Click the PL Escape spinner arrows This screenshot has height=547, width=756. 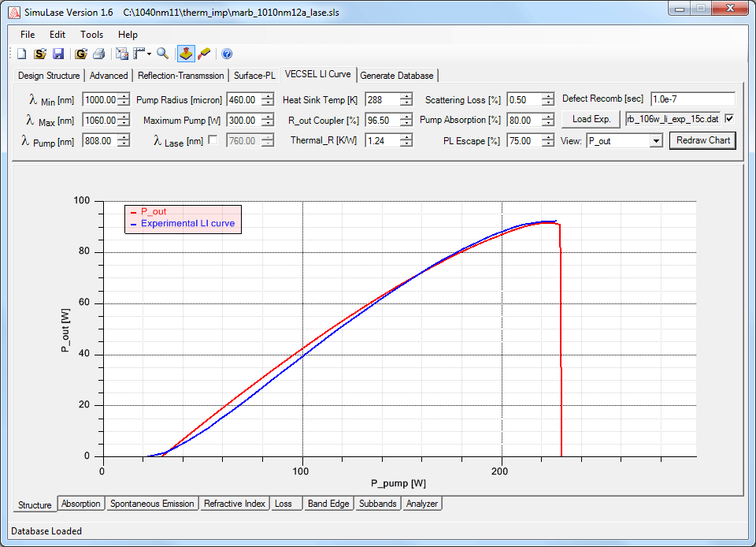point(548,141)
